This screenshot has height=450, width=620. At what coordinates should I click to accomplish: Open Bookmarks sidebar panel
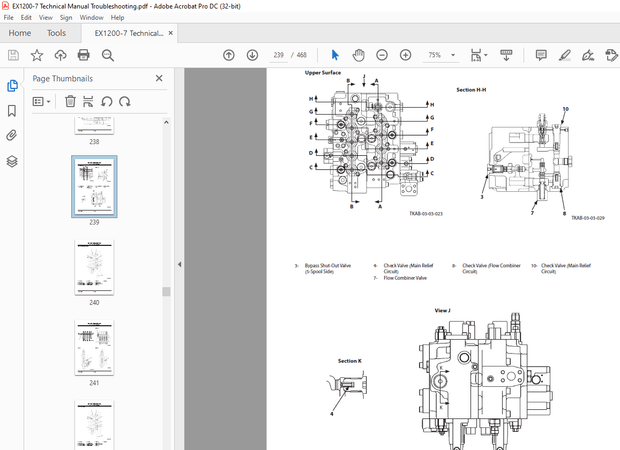12,111
